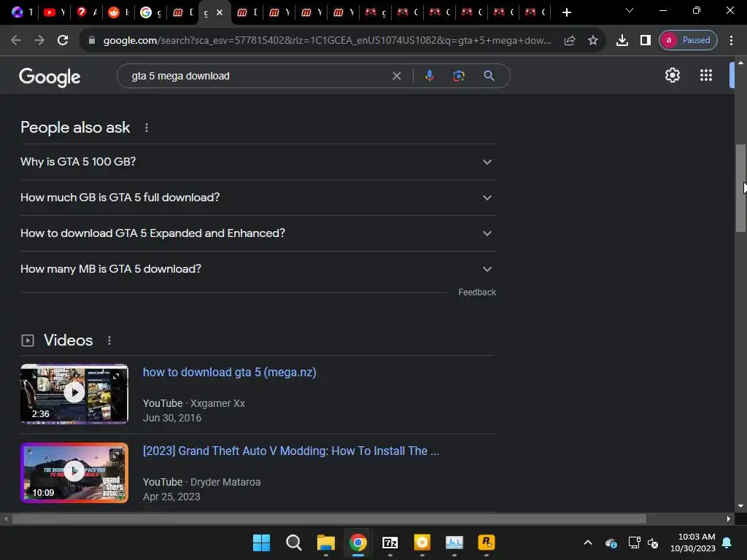
Task: Reload the current page
Action: (x=63, y=40)
